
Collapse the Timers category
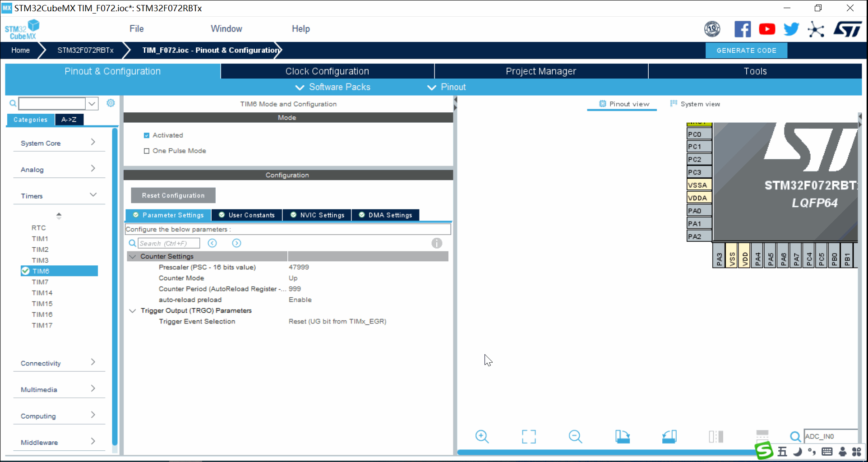[x=59, y=196]
